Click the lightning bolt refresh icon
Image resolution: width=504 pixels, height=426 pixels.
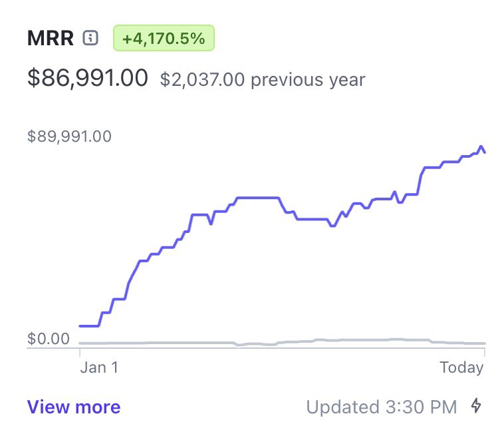click(476, 406)
